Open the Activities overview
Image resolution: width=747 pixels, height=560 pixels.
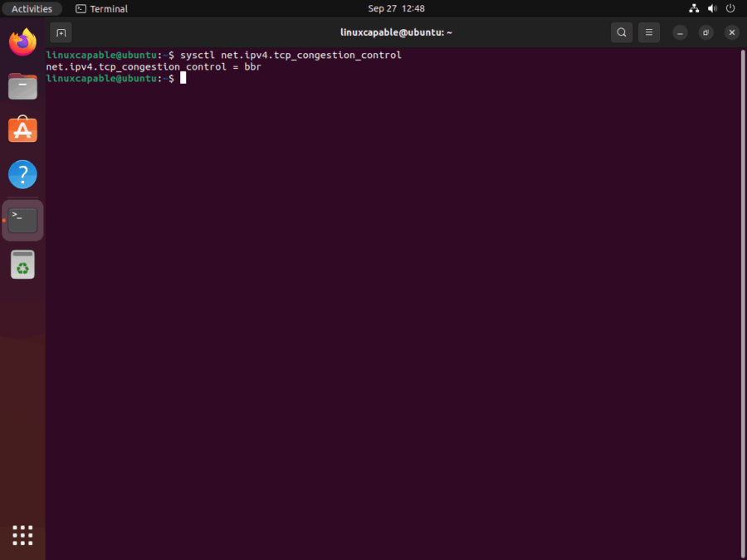click(x=32, y=8)
